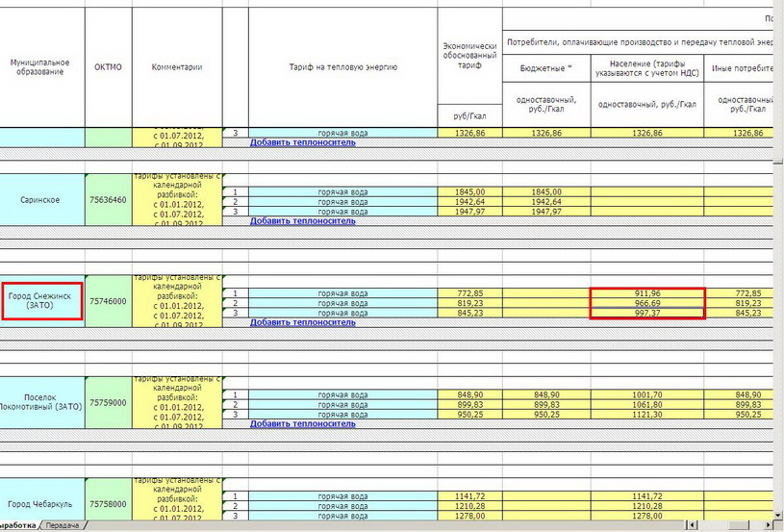The height and width of the screenshot is (532, 784).
Task: Select the Город Снежинск (ЗАТО) cell
Action: 42,300
